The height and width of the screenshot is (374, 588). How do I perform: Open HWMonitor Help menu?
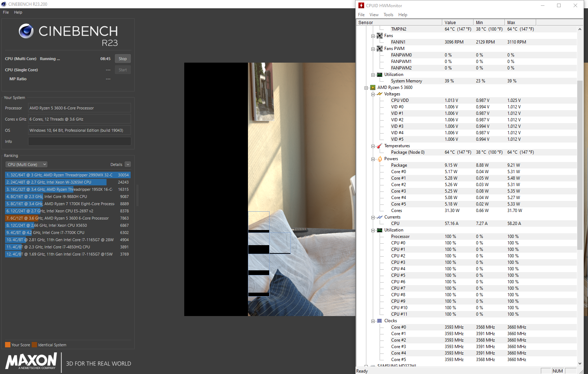[403, 15]
